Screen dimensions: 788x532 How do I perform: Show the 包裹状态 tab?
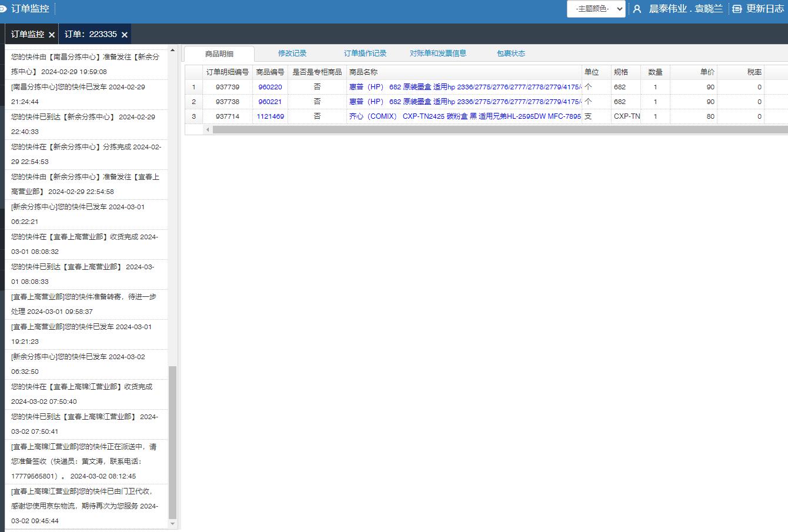click(511, 53)
